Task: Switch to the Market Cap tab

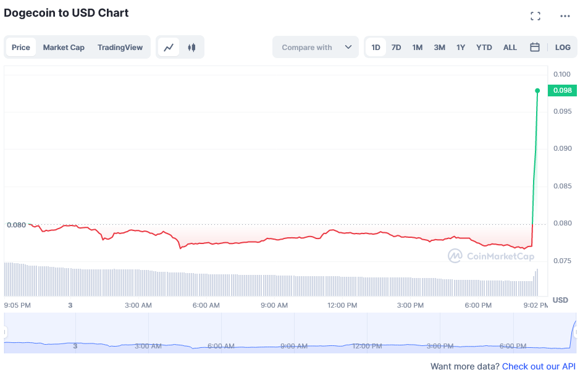Action: [x=64, y=47]
